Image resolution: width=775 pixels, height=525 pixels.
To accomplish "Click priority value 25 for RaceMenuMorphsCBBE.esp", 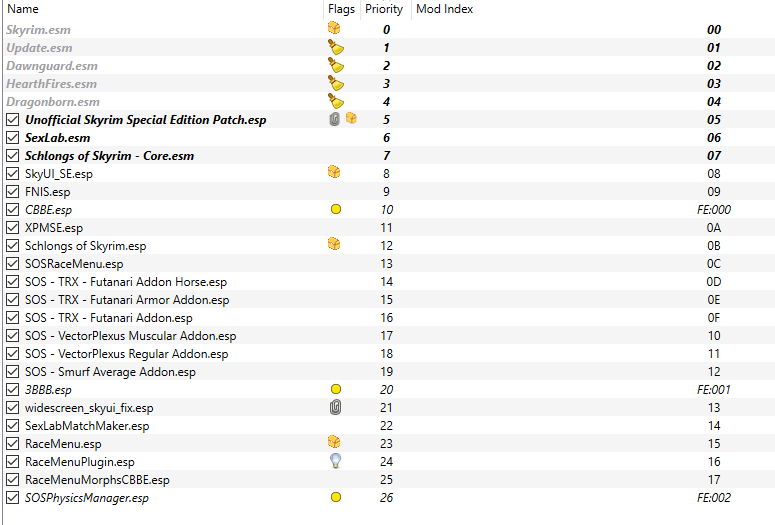I will (x=387, y=480).
